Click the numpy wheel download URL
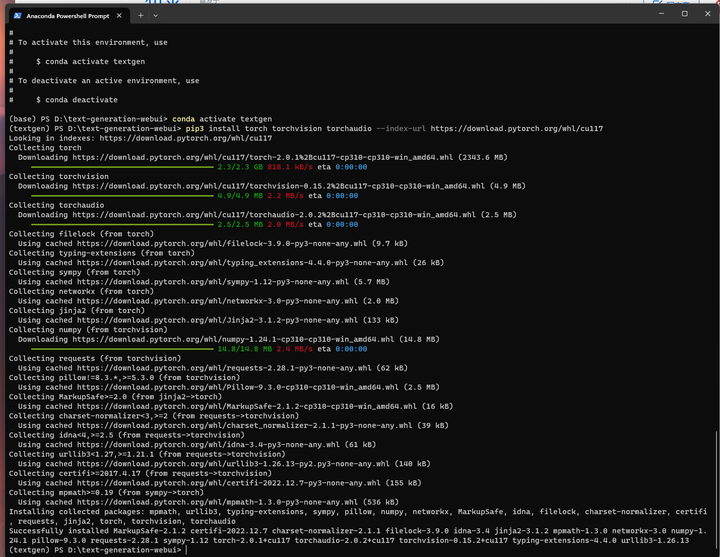This screenshot has width=720, height=557. (x=233, y=339)
